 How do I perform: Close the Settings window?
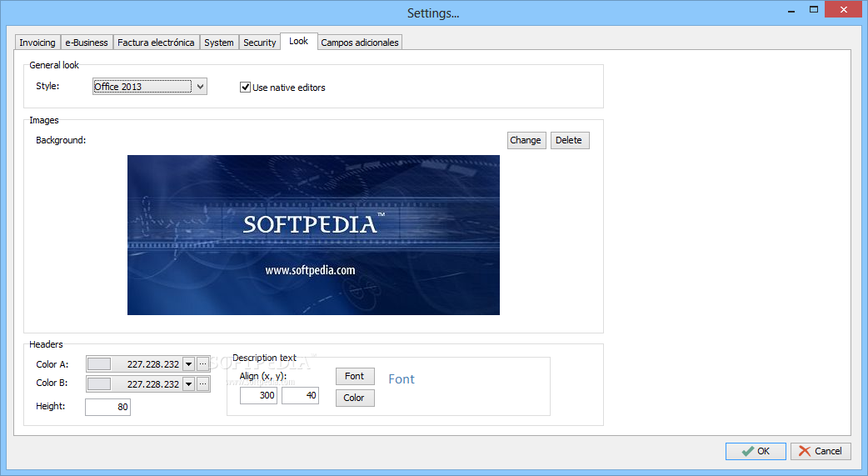[x=844, y=9]
